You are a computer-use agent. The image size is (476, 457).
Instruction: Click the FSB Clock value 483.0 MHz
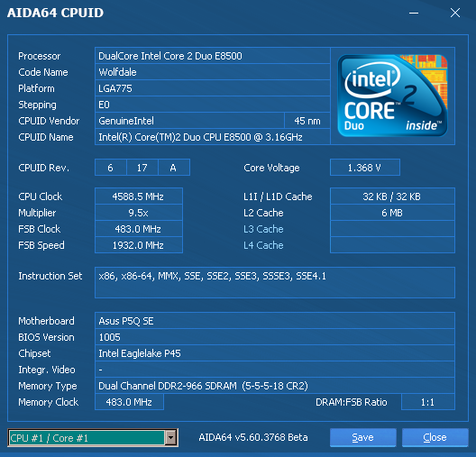click(x=139, y=229)
